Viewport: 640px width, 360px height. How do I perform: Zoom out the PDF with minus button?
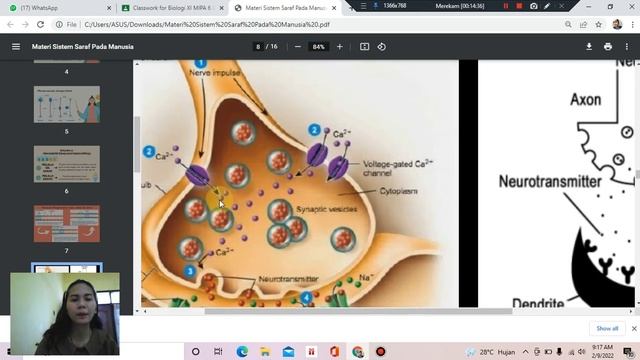(298, 47)
